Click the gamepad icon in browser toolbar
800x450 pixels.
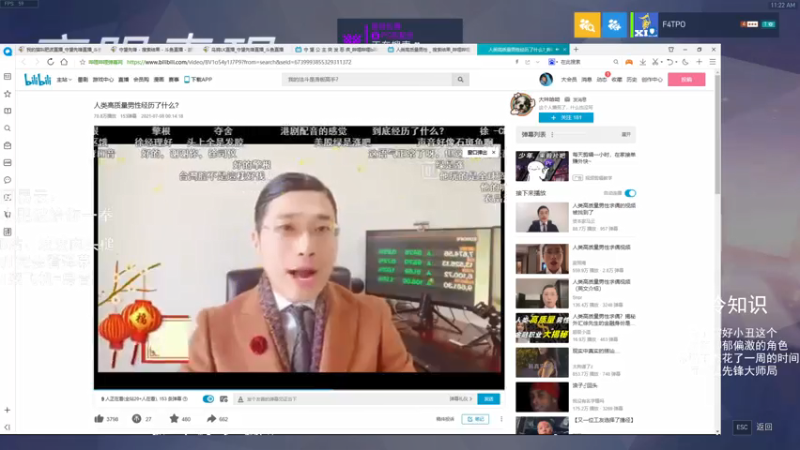629,62
